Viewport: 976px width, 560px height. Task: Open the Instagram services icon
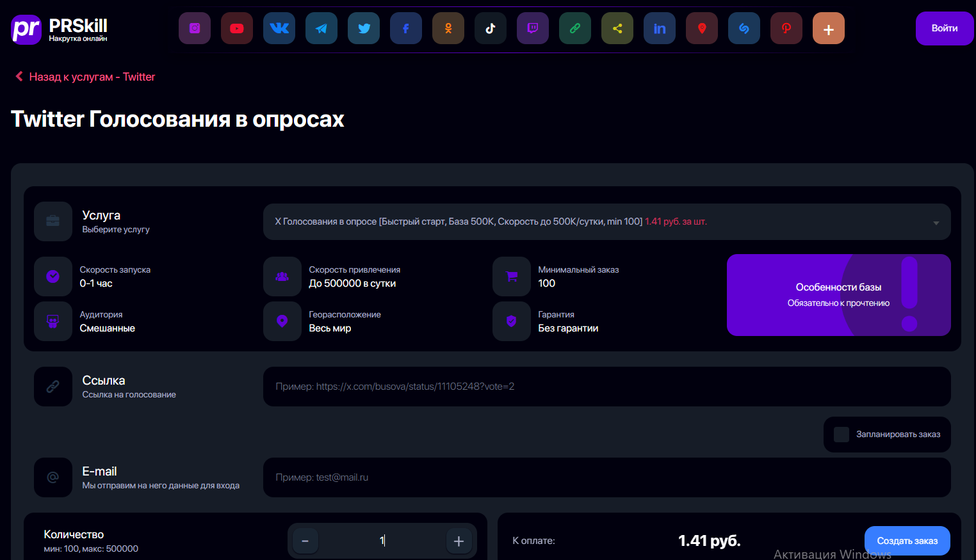[195, 28]
